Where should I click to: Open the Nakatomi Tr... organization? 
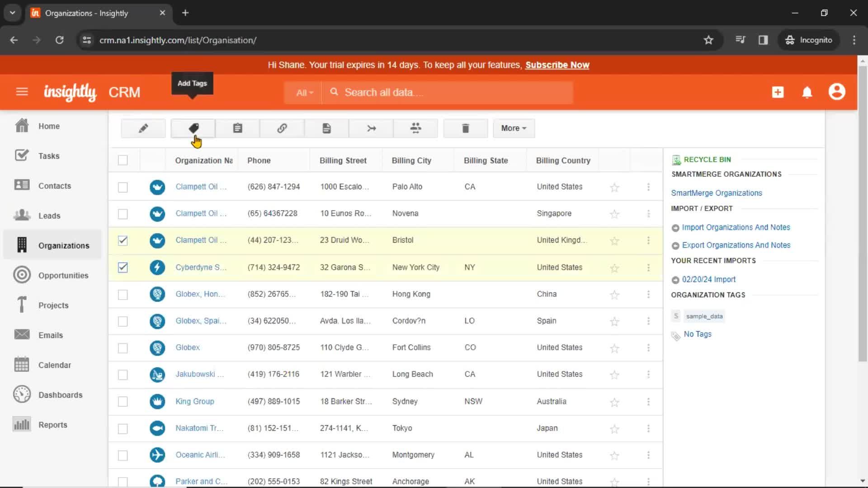coord(199,428)
